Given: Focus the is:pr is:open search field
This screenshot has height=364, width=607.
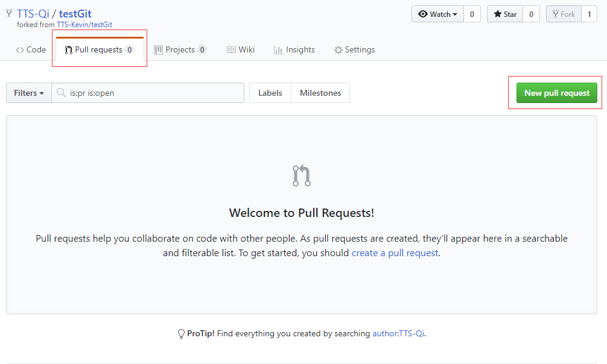Looking at the screenshot, I should [148, 93].
